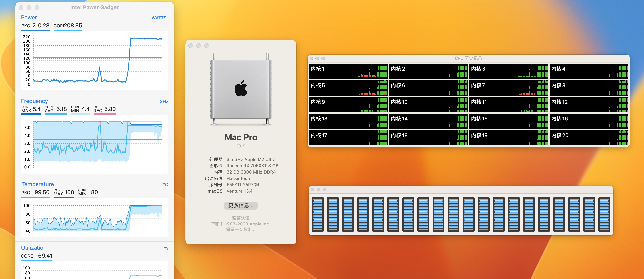Close the Intel Power Gadget window
This screenshot has width=644, height=279.
click(21, 8)
